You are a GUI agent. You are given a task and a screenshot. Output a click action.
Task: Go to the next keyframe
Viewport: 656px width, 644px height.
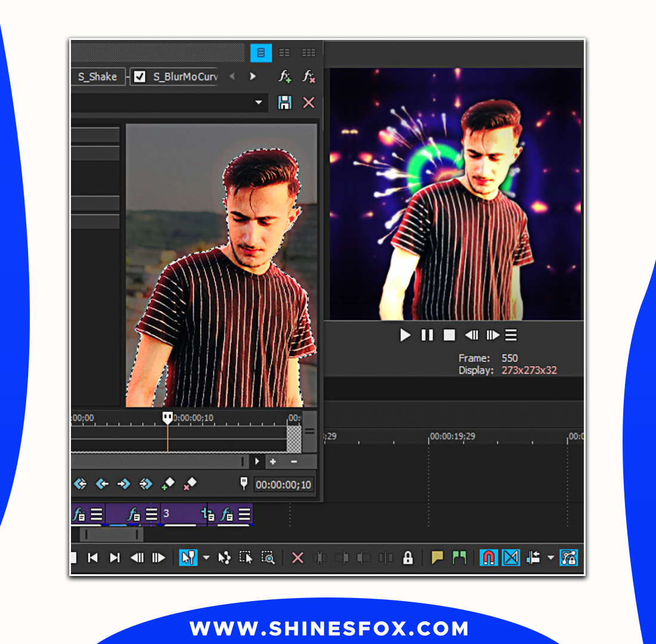124,484
